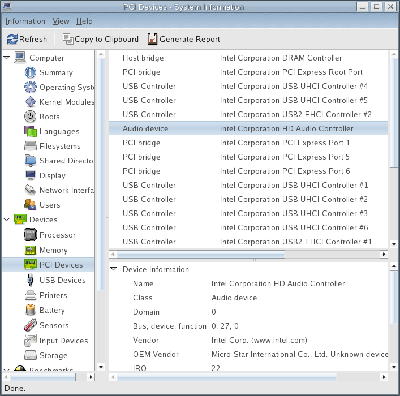This screenshot has height=396, width=400.
Task: Open the Filesystems icon entry
Action: [30, 146]
